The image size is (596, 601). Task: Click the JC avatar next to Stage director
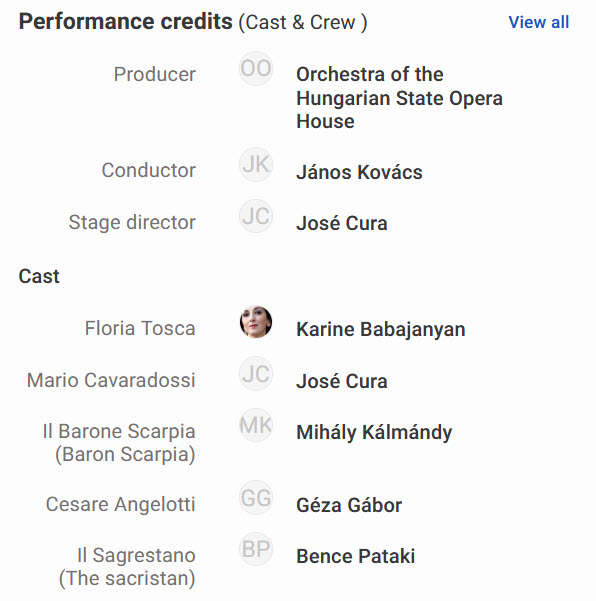point(256,216)
